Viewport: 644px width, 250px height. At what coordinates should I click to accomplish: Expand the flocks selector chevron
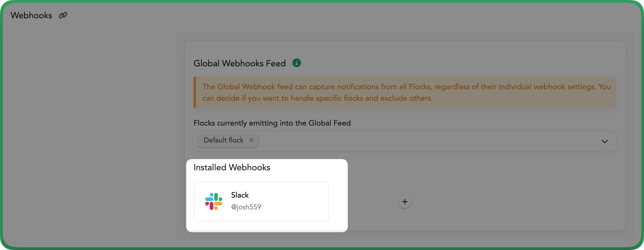605,141
